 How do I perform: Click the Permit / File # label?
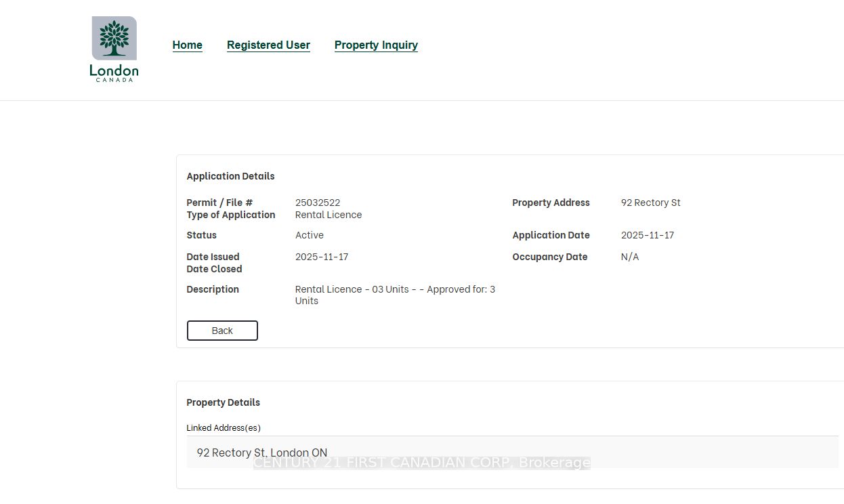coord(219,203)
